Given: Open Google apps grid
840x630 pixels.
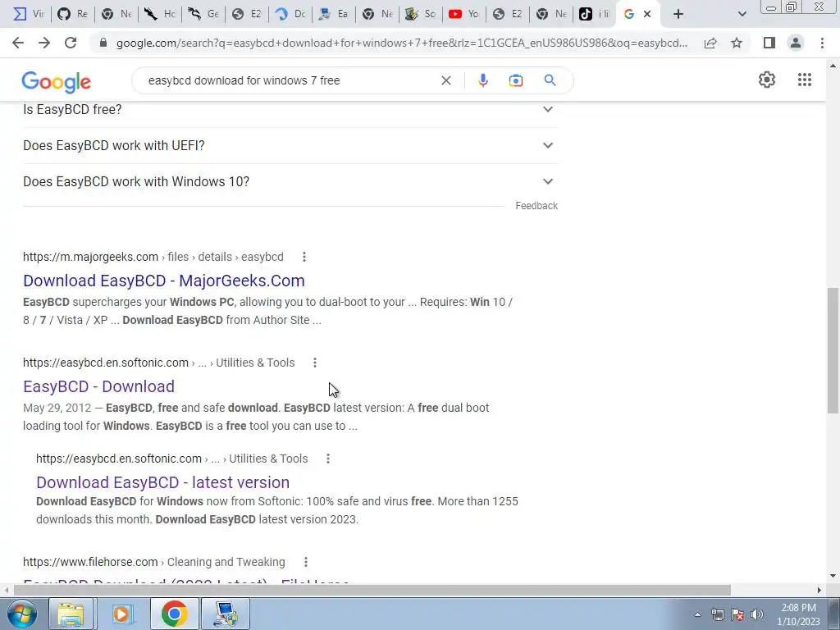Looking at the screenshot, I should (x=804, y=80).
